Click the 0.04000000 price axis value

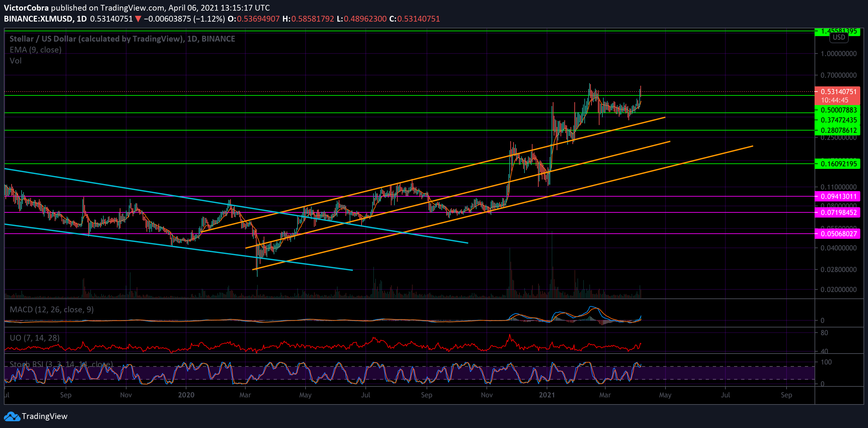point(838,248)
